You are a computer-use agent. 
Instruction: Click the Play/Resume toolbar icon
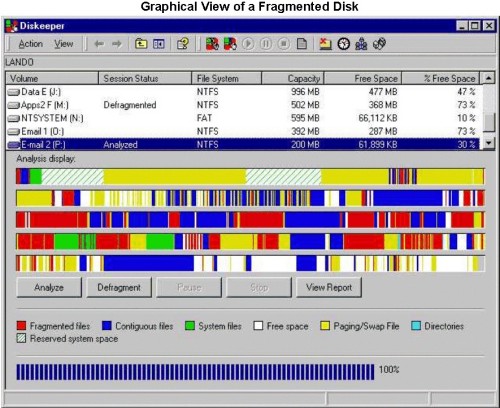point(248,44)
